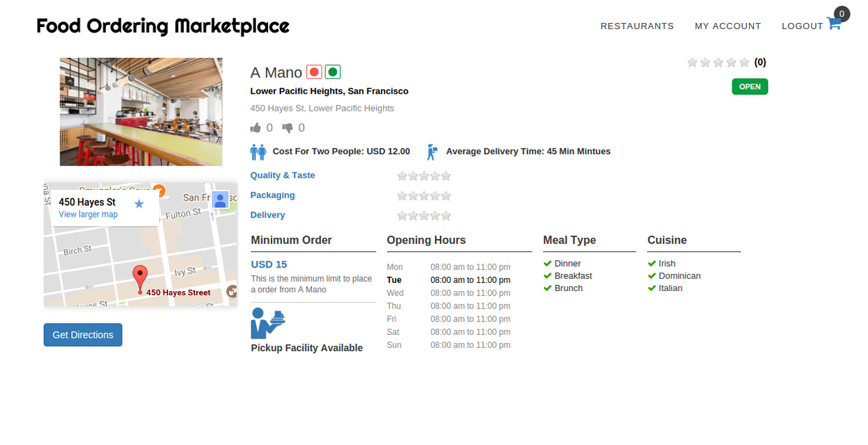Screen dimensions: 868x445
Task: Click the thumbs down icon
Action: click(x=288, y=128)
